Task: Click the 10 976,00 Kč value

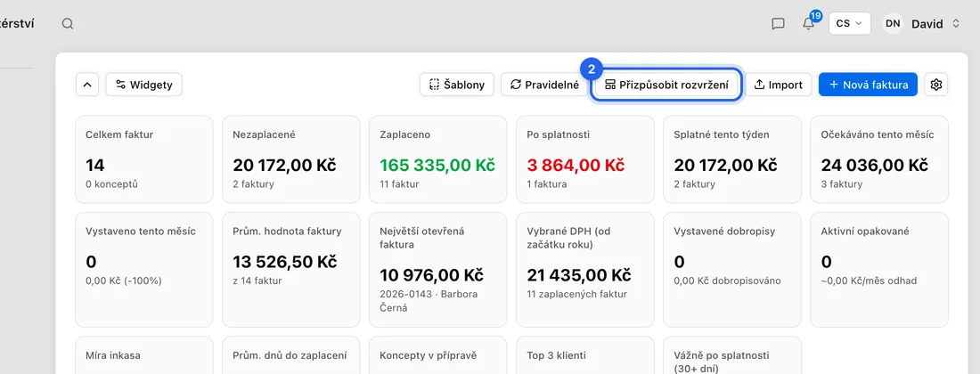Action: 432,275
